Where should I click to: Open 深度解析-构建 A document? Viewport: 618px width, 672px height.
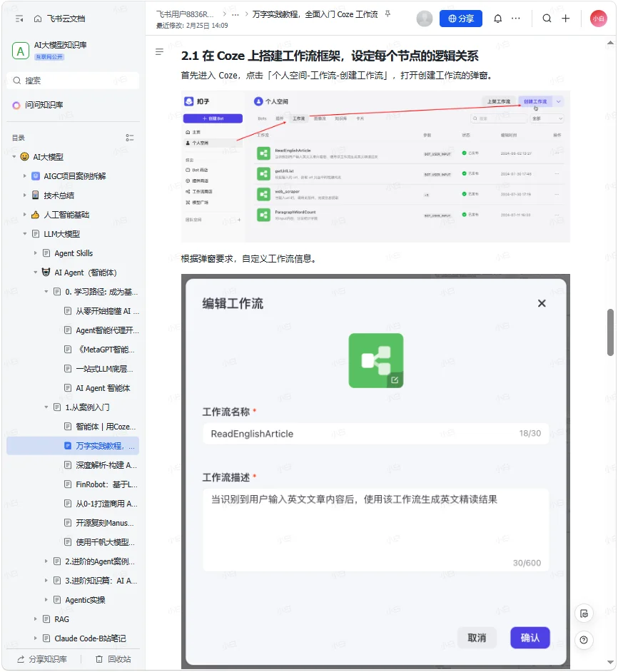(101, 465)
